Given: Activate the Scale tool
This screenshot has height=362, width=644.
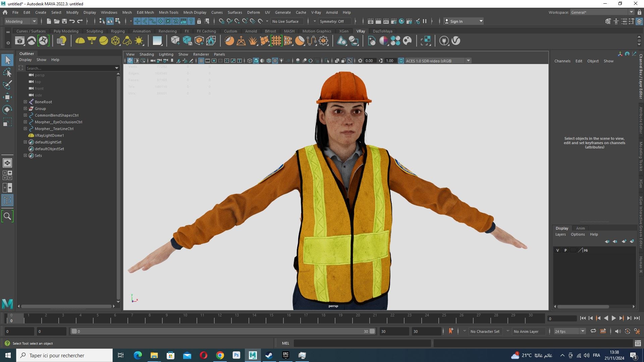Looking at the screenshot, I should tap(7, 122).
